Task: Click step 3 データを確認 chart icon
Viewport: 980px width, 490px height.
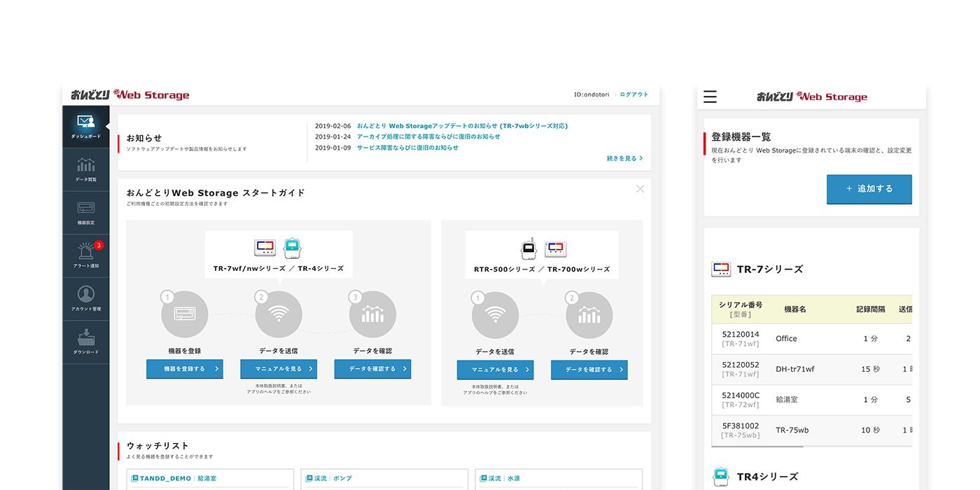Action: pyautogui.click(x=372, y=315)
